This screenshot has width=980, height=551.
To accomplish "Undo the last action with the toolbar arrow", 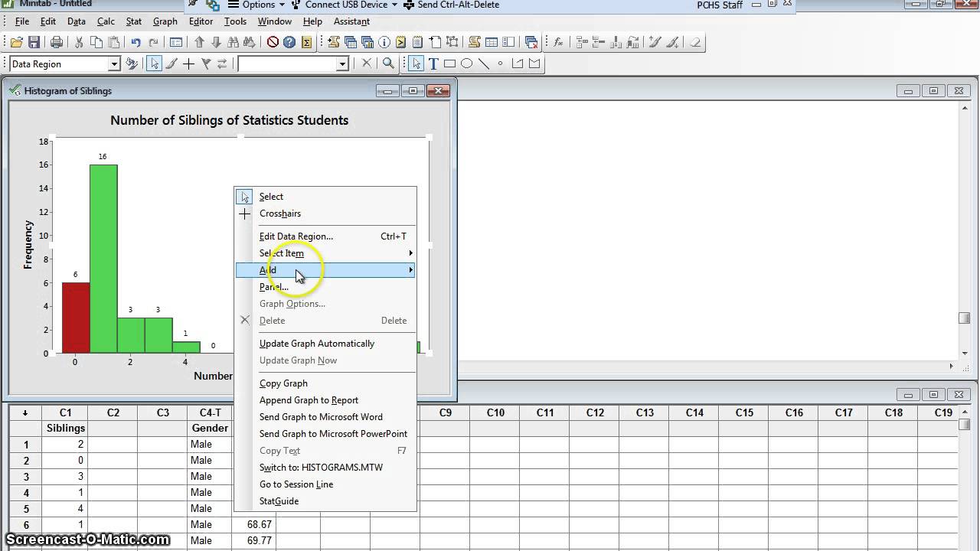I will (136, 43).
